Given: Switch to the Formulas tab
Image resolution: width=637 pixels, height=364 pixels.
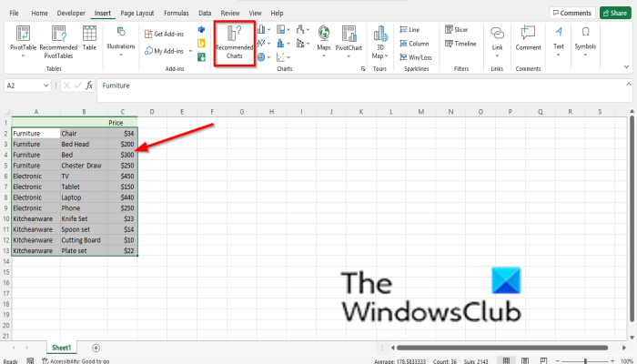Looking at the screenshot, I should 177,13.
